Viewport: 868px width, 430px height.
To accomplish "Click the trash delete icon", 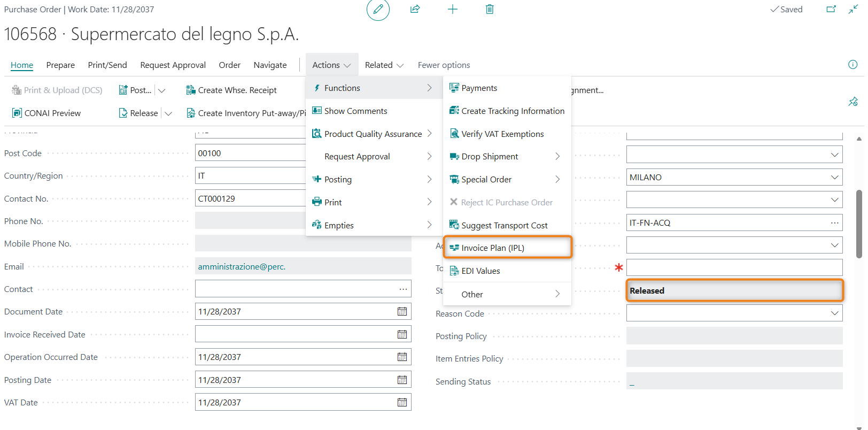I will [489, 10].
